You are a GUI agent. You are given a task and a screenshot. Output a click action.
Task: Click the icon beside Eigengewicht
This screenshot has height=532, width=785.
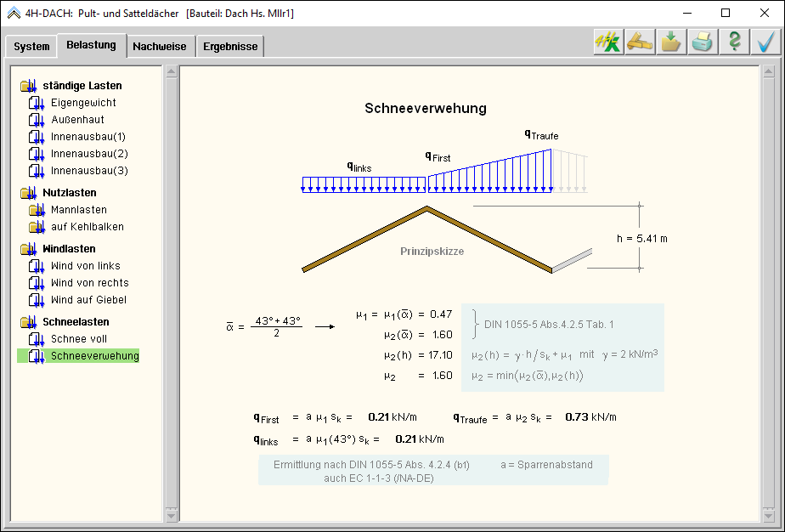[x=36, y=103]
